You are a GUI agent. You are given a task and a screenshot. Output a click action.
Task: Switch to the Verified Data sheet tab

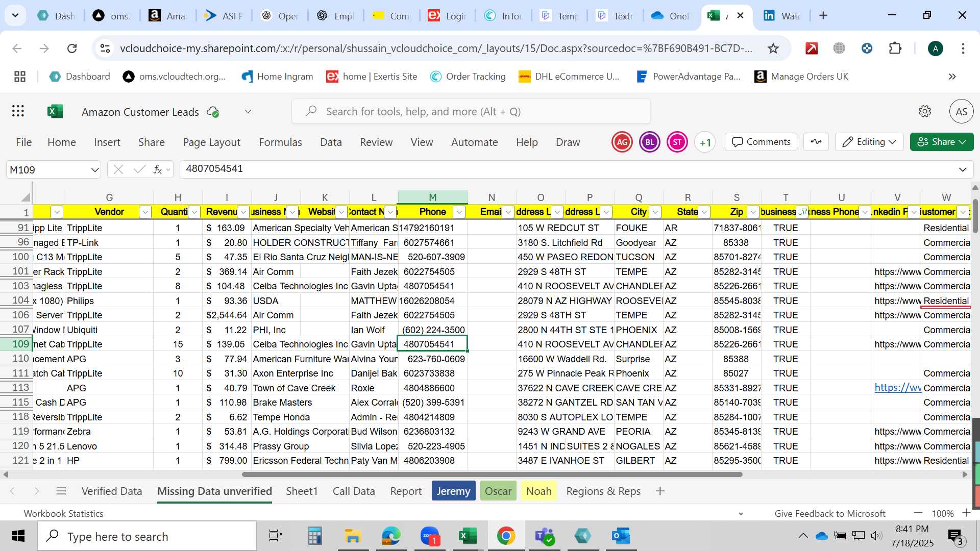pyautogui.click(x=112, y=491)
